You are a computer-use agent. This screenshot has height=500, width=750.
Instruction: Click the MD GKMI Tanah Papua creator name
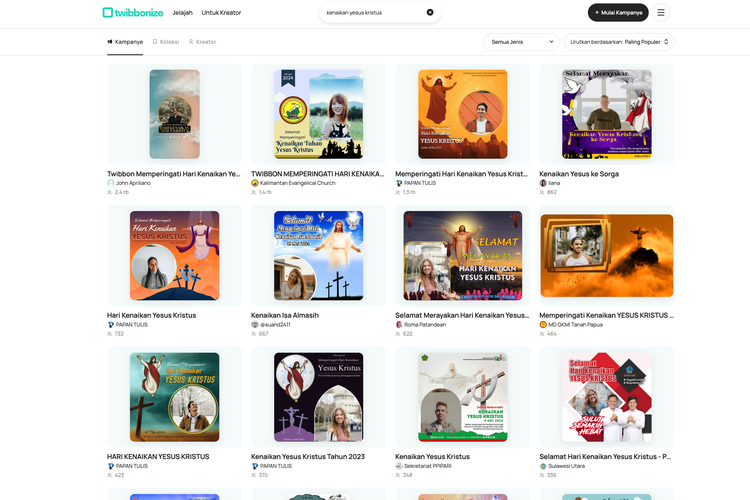click(x=575, y=324)
